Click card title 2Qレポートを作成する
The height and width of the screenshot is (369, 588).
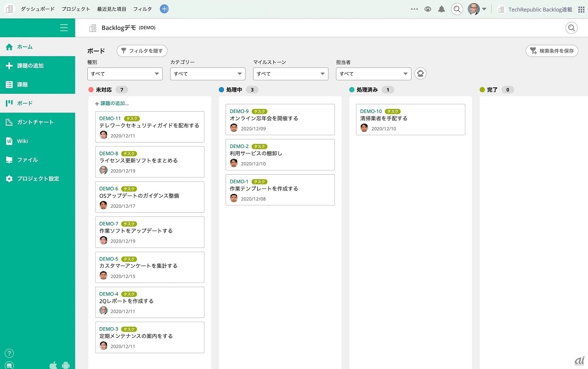coord(126,301)
